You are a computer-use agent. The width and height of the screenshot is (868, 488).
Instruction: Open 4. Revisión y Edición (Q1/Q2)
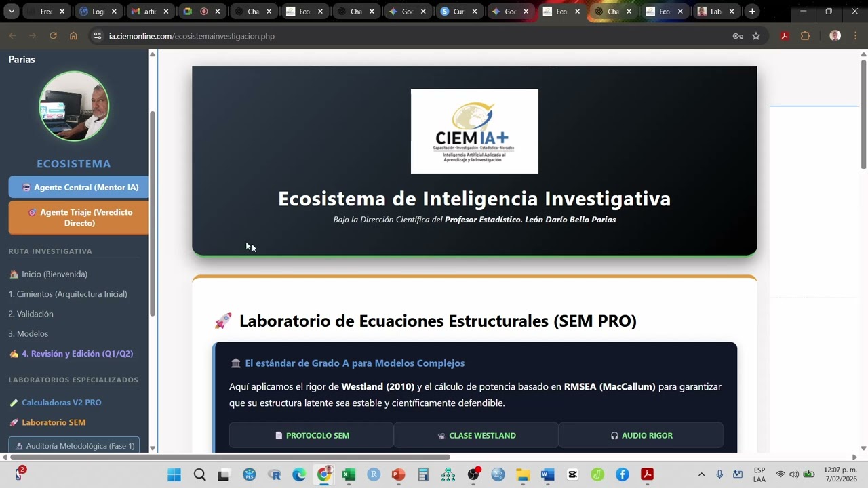coord(71,354)
